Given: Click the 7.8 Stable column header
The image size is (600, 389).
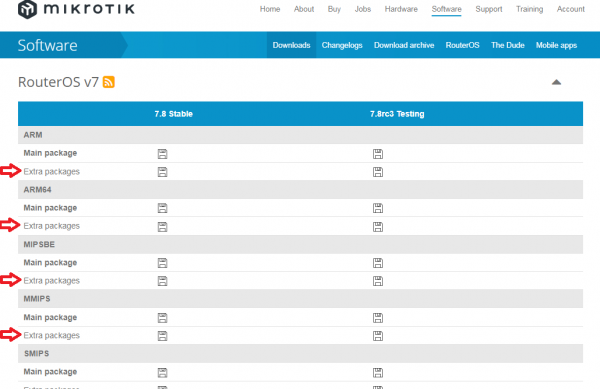Looking at the screenshot, I should point(173,114).
